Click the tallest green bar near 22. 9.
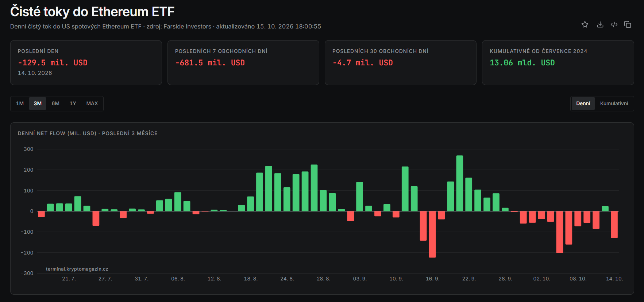Screen dimensions: 644x302 point(459,183)
